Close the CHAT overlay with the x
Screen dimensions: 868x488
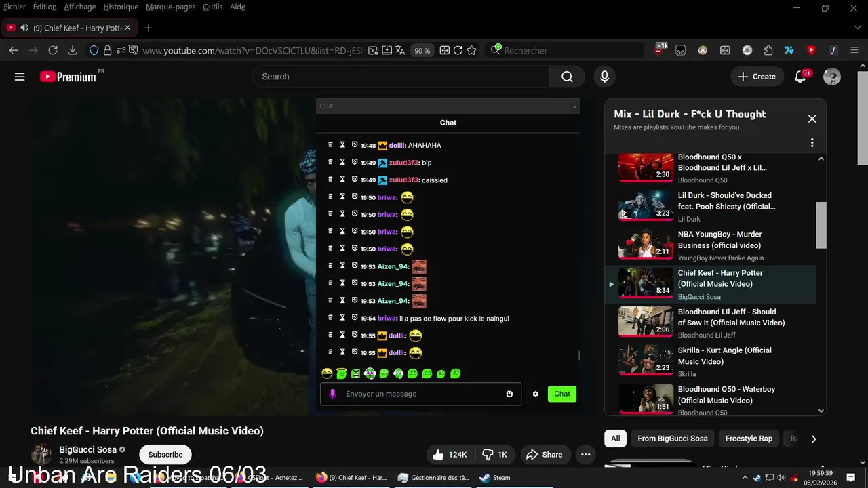click(x=574, y=106)
